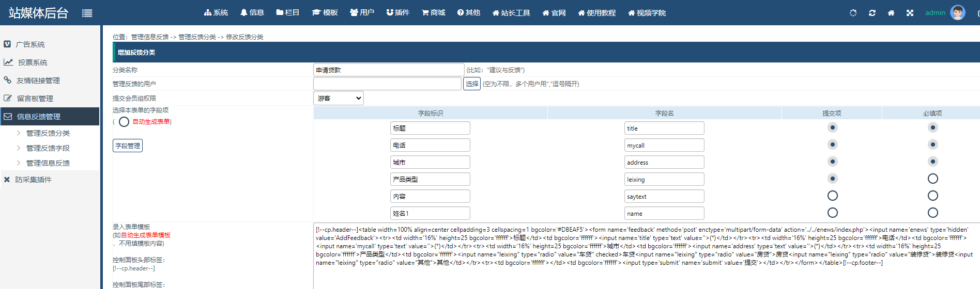Click the 留言板管理 edit icon

click(8, 98)
